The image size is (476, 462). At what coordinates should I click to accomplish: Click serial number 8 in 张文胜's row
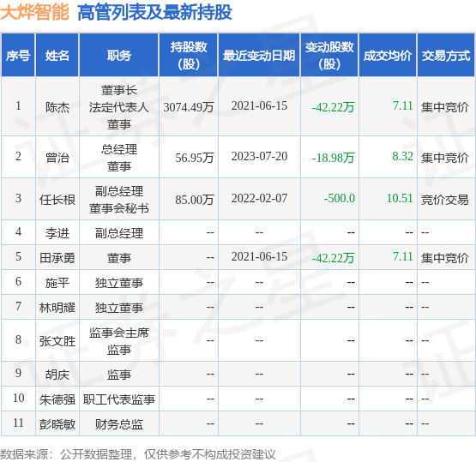tap(18, 339)
